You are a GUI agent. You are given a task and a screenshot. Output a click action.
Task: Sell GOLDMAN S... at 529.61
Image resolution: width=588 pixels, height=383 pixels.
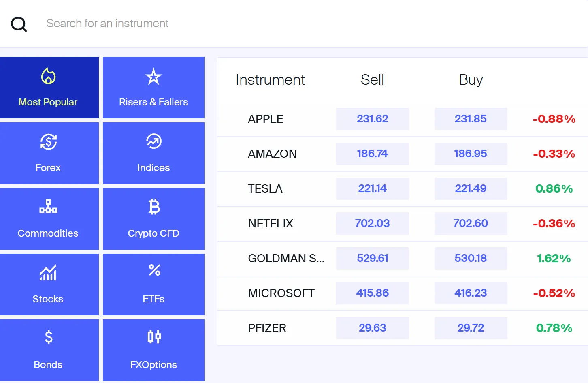(x=373, y=258)
